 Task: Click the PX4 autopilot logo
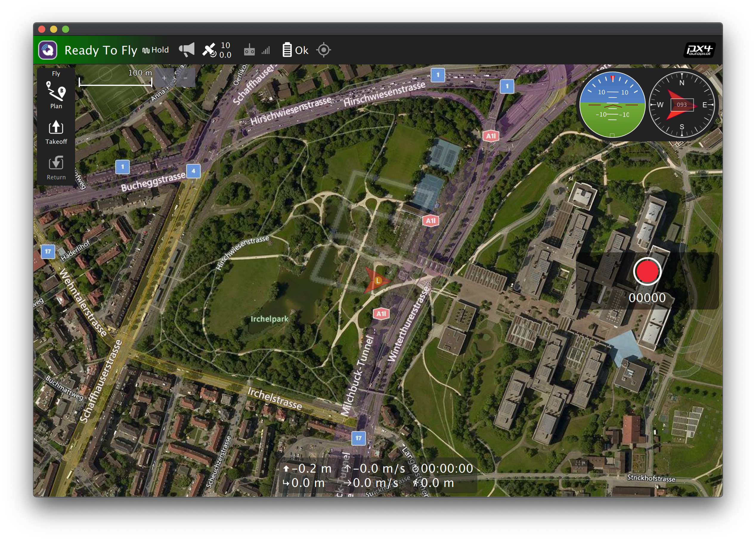coord(699,50)
